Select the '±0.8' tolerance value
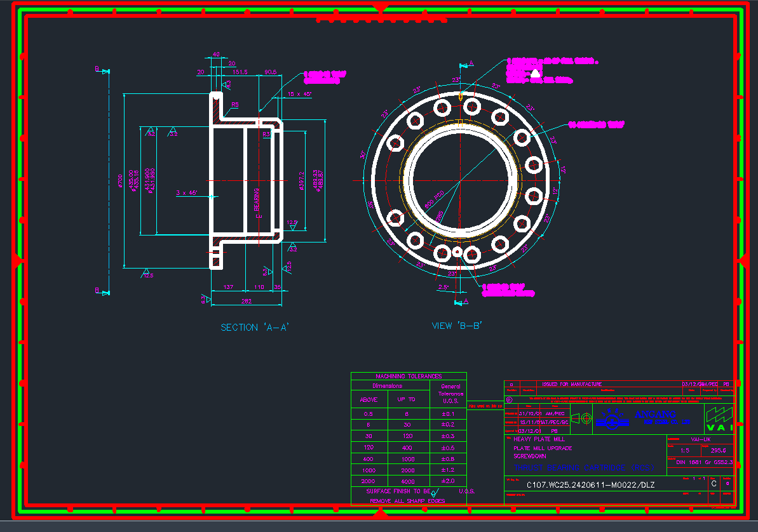 (x=448, y=458)
